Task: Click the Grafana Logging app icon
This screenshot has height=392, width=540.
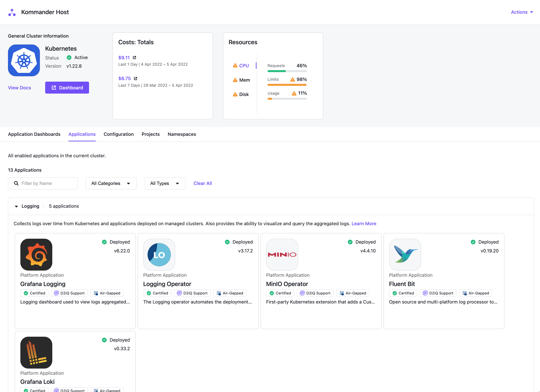Action: (x=36, y=255)
